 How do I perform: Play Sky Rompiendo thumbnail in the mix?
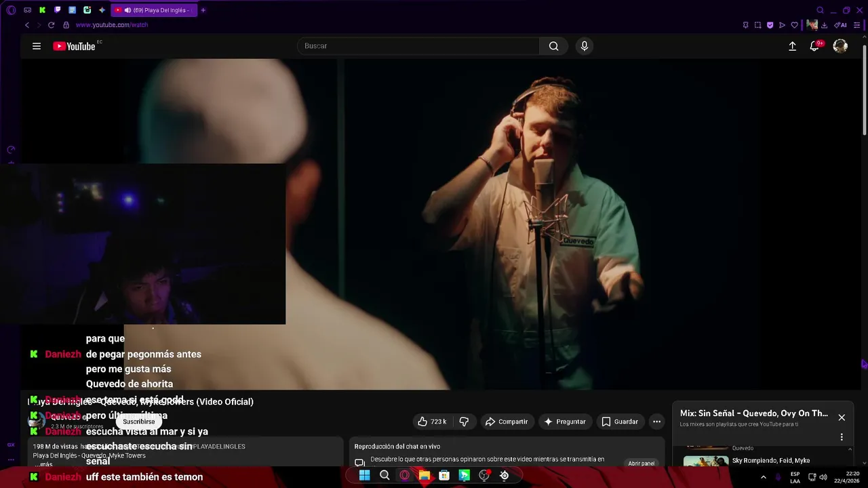[x=706, y=462]
